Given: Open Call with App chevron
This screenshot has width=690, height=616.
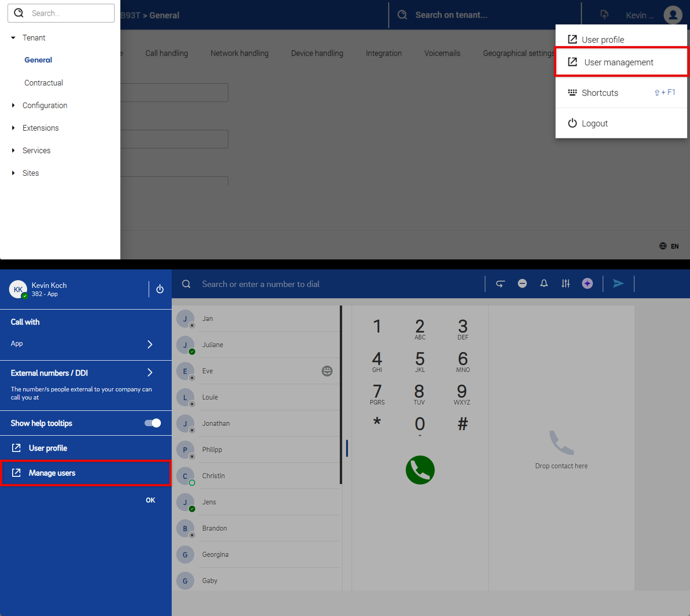Looking at the screenshot, I should 150,344.
